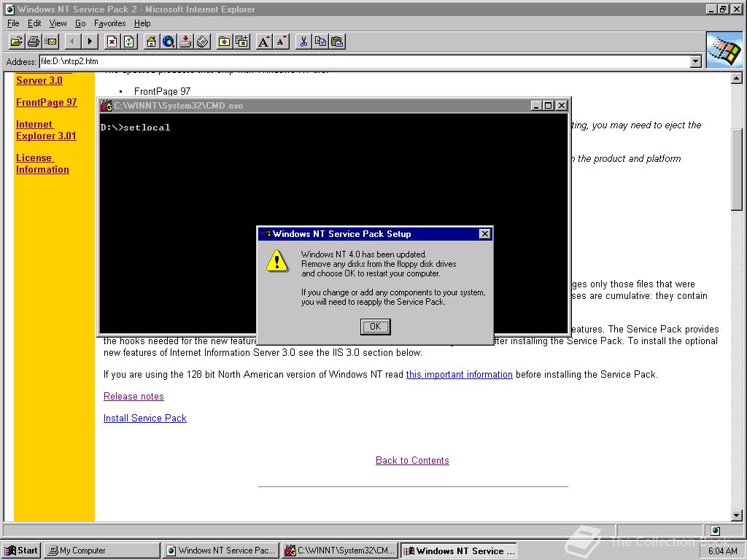The width and height of the screenshot is (747, 560).
Task: Click the Address field containing file:D:\ntsp2.htm
Action: tap(365, 61)
